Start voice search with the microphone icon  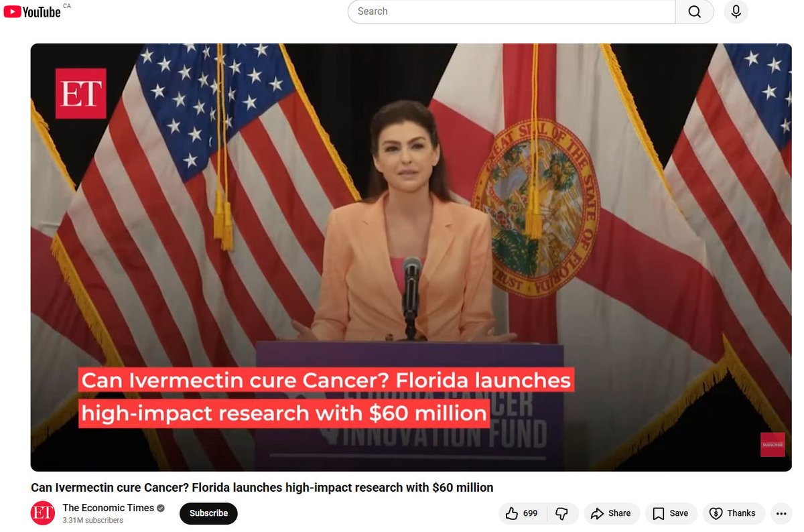[x=736, y=11]
